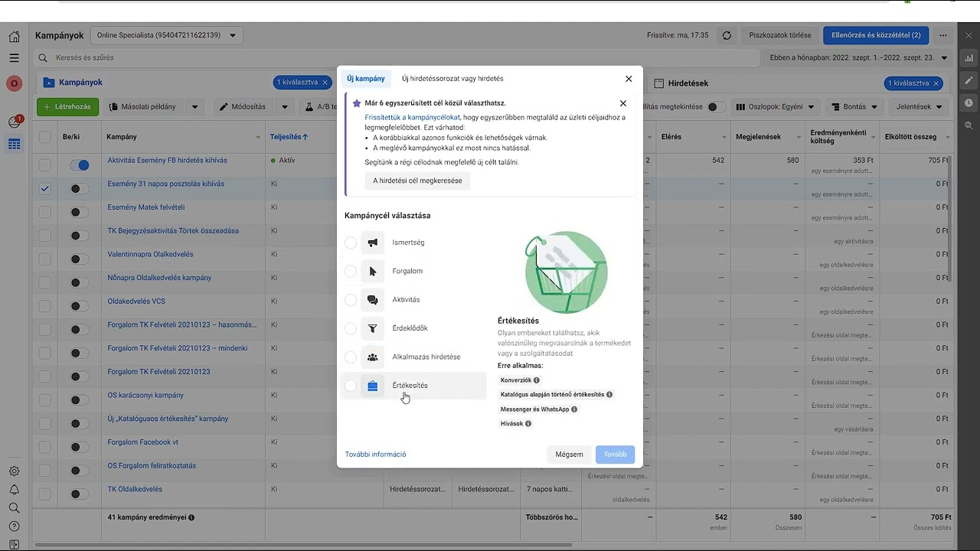Switch to Új hirdetéssorozat vagy hirdetés tab
The image size is (980, 551).
tap(452, 79)
